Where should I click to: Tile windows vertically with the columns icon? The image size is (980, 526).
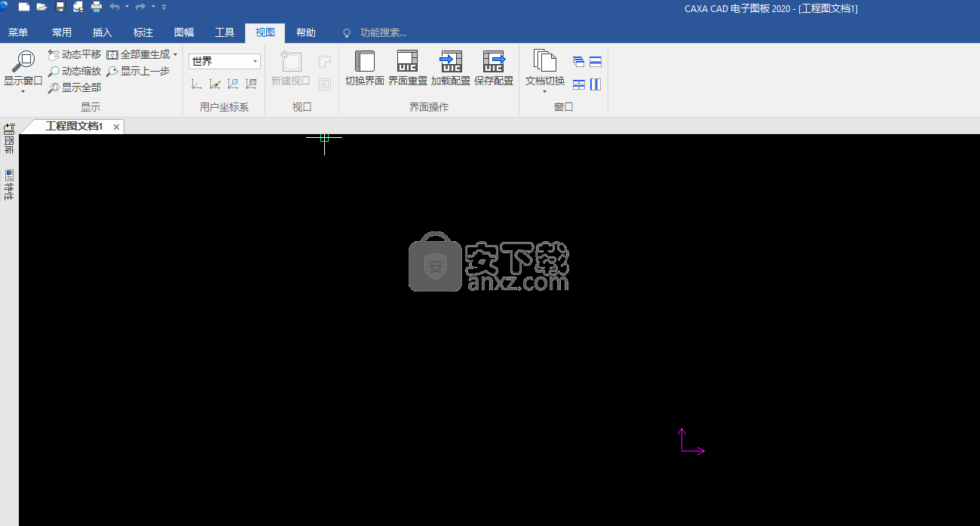(596, 84)
